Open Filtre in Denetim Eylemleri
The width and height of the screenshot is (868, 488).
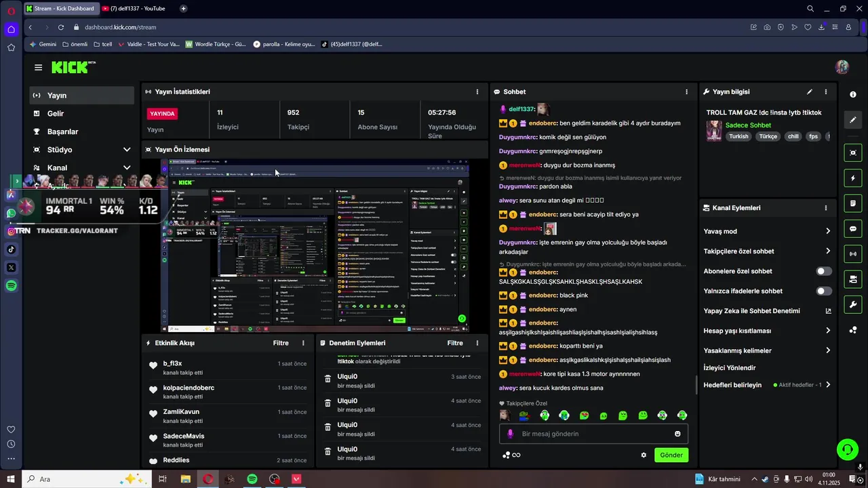(x=455, y=343)
